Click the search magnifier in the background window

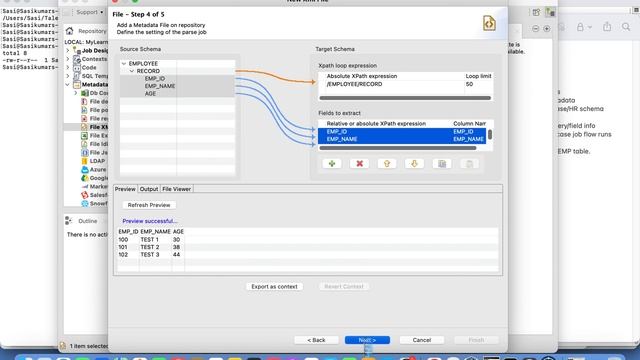[626, 27]
